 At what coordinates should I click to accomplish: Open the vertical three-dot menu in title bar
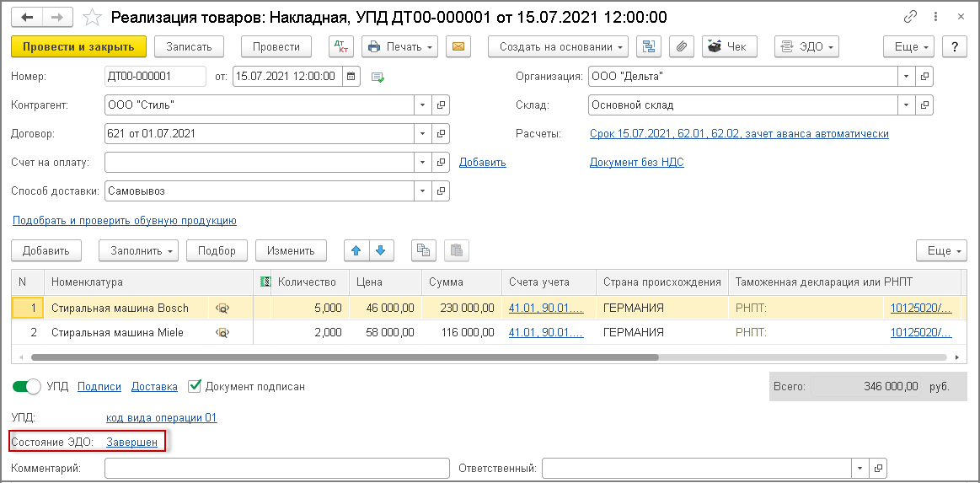[x=935, y=17]
